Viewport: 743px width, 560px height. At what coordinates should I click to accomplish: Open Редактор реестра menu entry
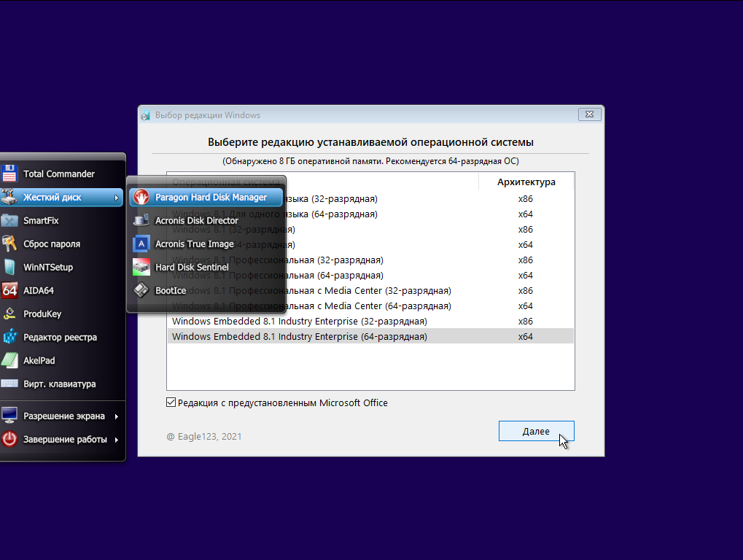point(60,337)
